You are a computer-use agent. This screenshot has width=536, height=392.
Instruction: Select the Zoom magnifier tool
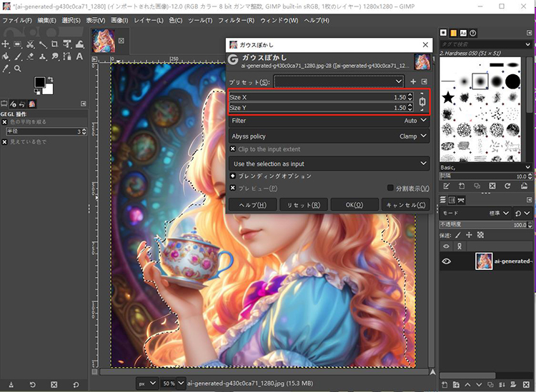coord(18,69)
